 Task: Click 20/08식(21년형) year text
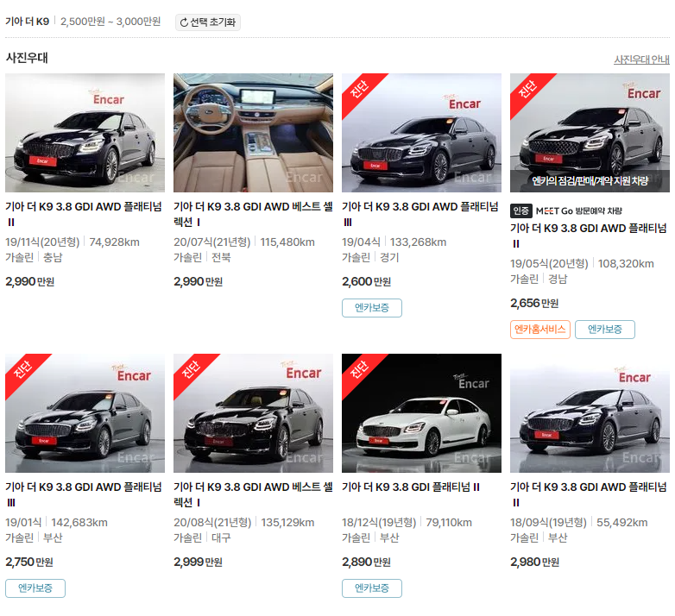pyautogui.click(x=212, y=523)
